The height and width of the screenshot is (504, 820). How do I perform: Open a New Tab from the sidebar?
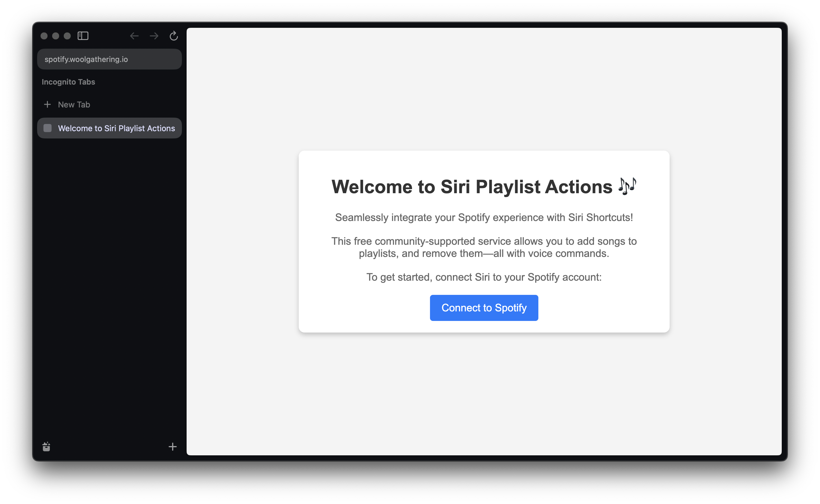coord(109,105)
